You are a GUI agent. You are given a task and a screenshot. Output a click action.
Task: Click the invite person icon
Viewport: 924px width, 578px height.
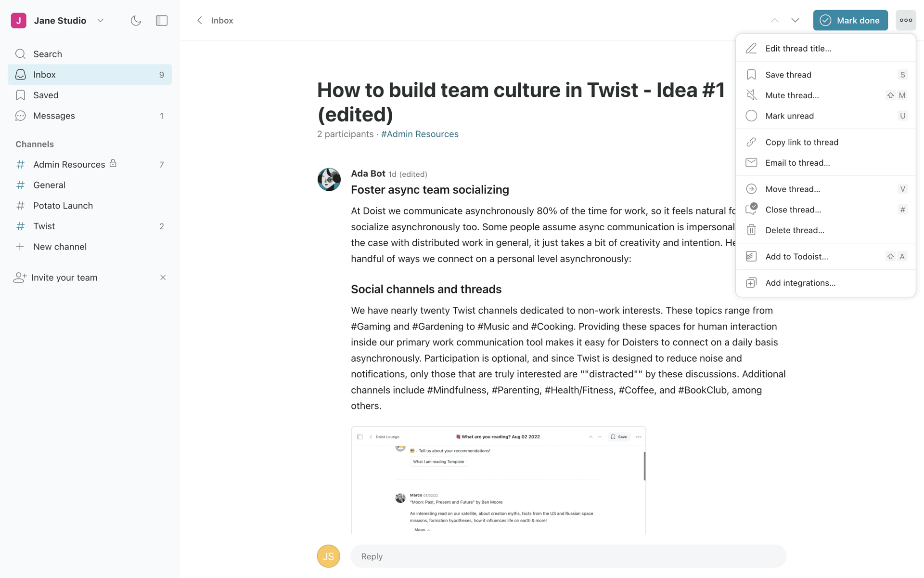coord(20,277)
